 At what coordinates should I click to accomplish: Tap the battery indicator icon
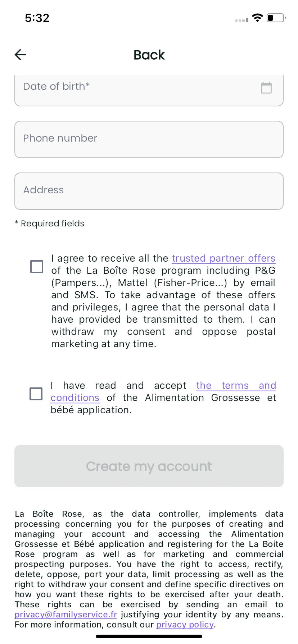coord(276,18)
